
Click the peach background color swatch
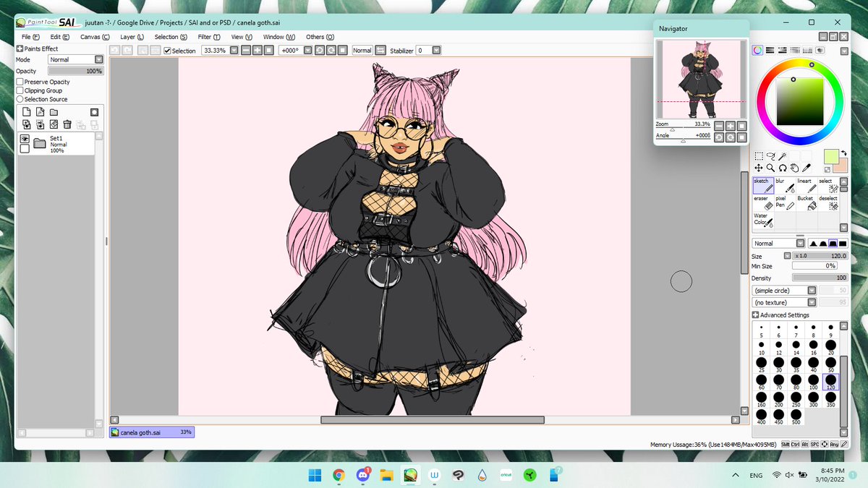click(840, 166)
